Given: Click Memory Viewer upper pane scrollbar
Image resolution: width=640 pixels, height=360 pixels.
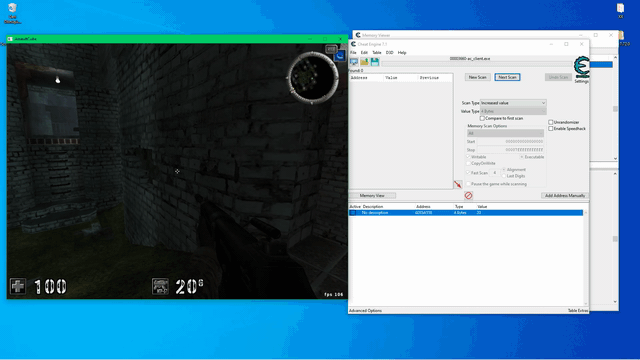Looking at the screenshot, I should click(x=615, y=108).
